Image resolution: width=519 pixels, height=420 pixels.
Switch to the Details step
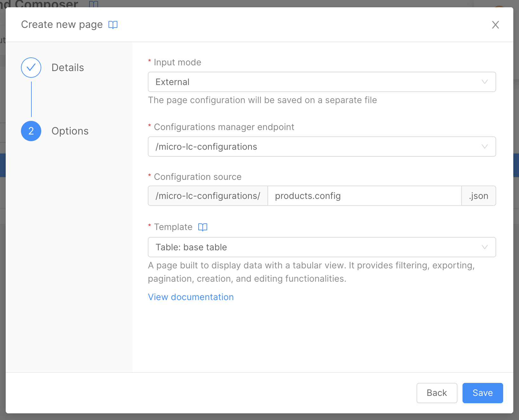pyautogui.click(x=68, y=68)
